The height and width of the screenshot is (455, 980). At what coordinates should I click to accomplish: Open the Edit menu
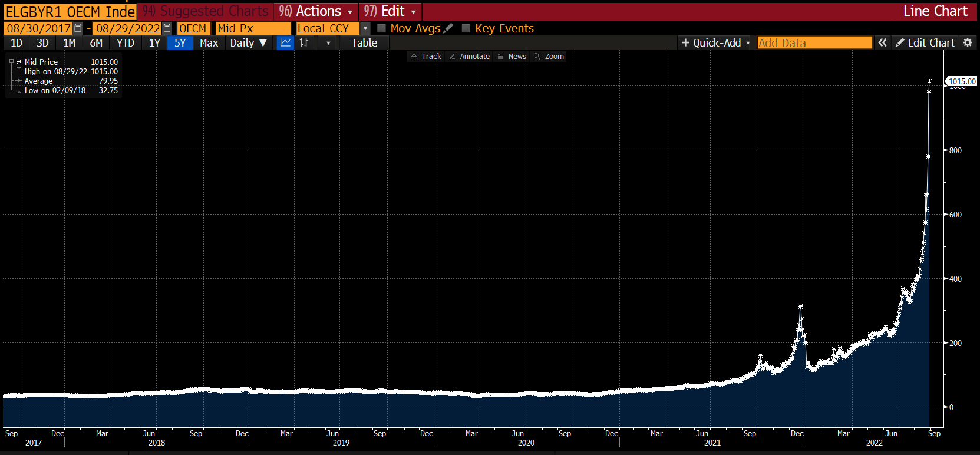[x=390, y=11]
